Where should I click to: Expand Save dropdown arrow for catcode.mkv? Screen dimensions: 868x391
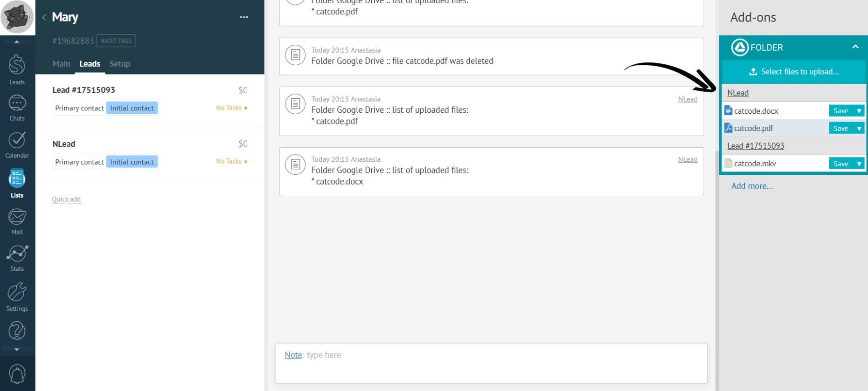859,164
